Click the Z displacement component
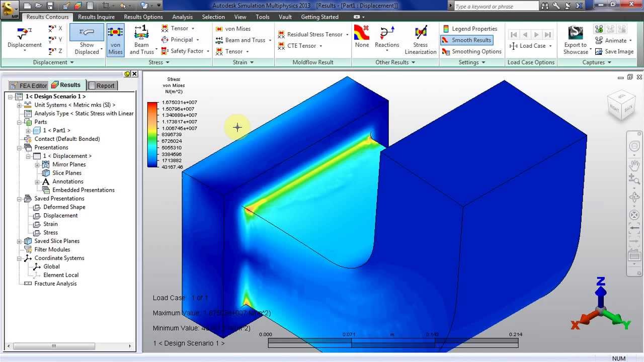644x362 pixels. click(x=56, y=51)
